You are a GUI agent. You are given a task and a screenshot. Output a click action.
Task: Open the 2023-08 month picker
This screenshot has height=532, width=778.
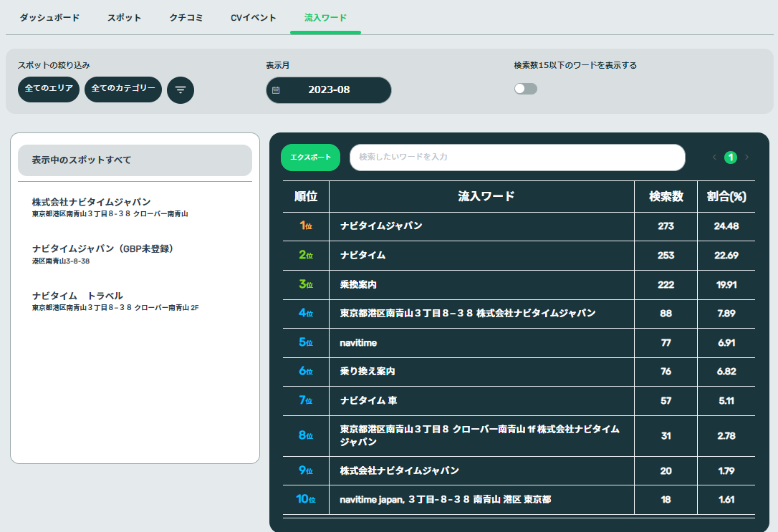pyautogui.click(x=329, y=90)
